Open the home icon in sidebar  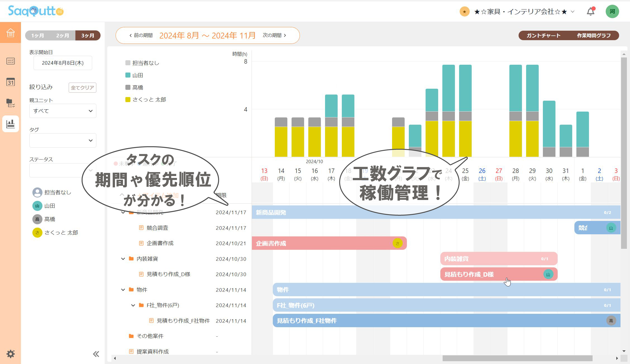[10, 33]
